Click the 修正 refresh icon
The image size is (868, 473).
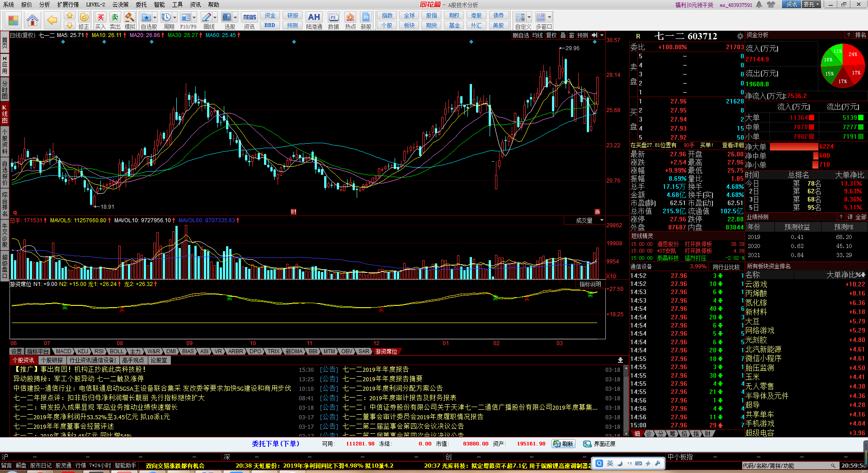84,20
